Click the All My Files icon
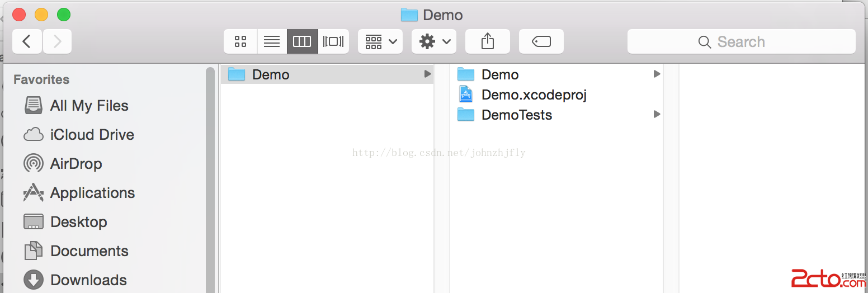The width and height of the screenshot is (868, 293). tap(34, 106)
